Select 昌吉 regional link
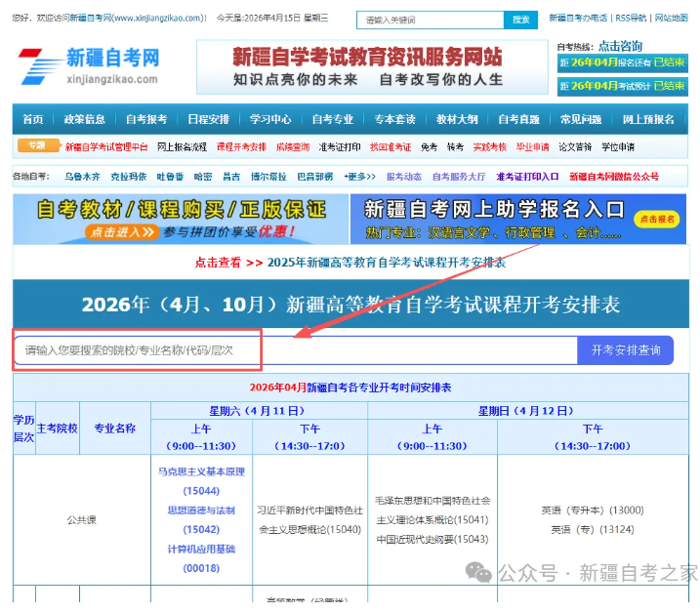700x613 pixels. (x=231, y=177)
